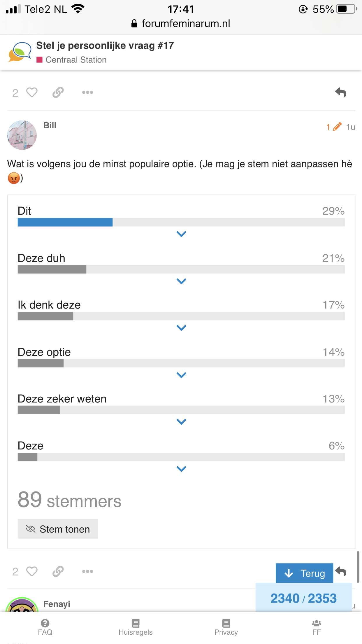The height and width of the screenshot is (644, 362).
Task: Like the post above Bill's poll
Action: click(x=32, y=92)
